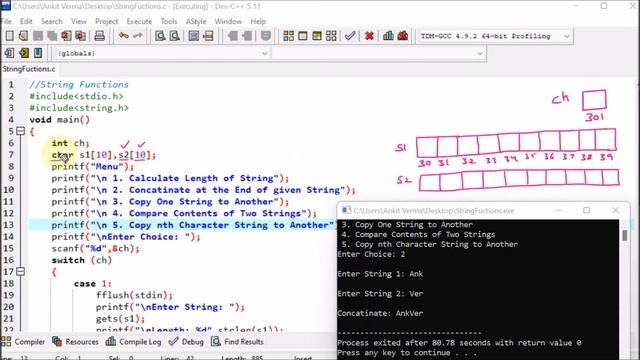640x360 pixels.
Task: Click the Close All files toolbar icon
Action: [80, 36]
